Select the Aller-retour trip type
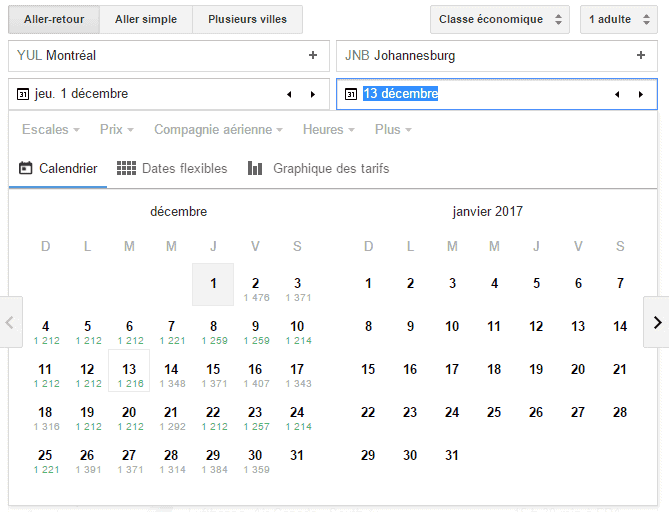Screen dimensions: 669x512 tap(54, 19)
